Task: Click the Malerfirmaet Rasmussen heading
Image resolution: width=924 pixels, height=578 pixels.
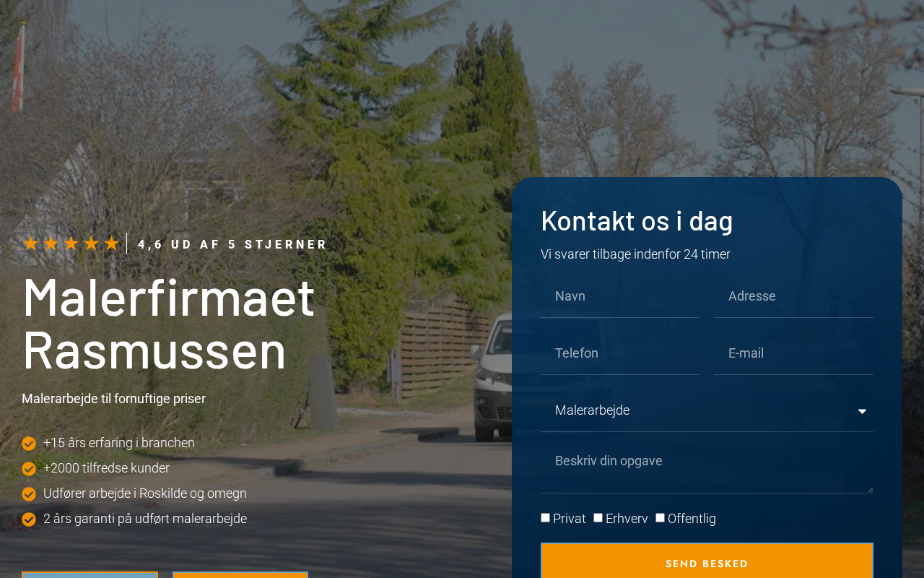Action: (x=169, y=323)
